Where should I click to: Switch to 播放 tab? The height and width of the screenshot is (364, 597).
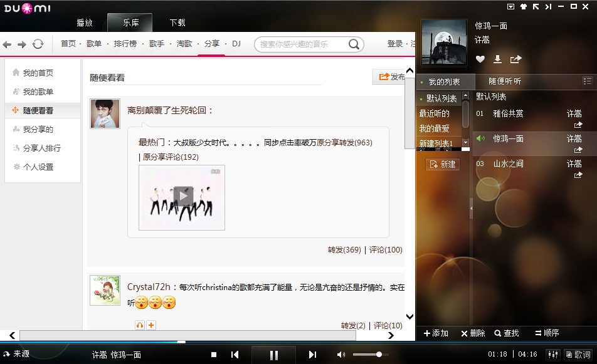point(85,23)
